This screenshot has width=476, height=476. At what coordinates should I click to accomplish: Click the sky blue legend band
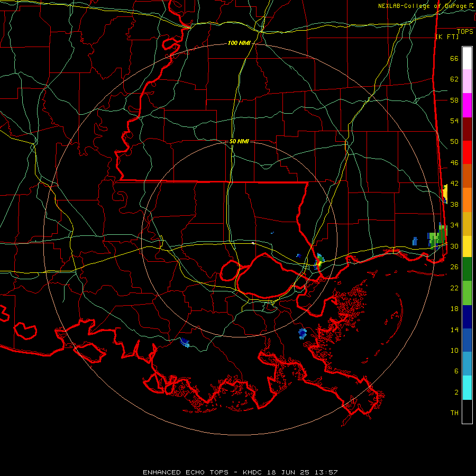coord(467,364)
